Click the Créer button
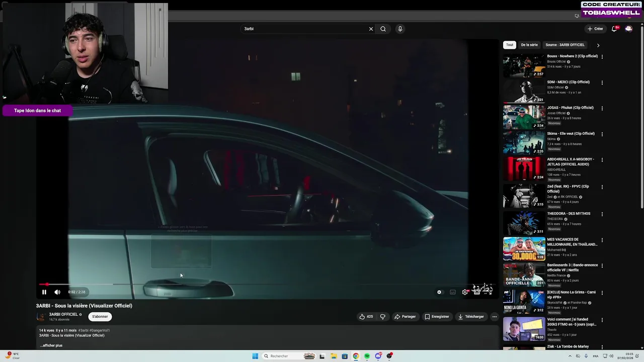Image resolution: width=644 pixels, height=362 pixels. click(x=595, y=29)
